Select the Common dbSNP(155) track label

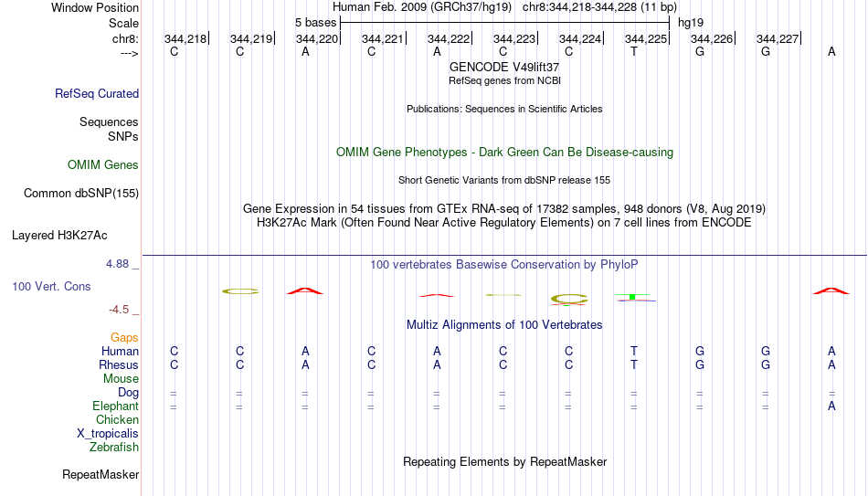pyautogui.click(x=80, y=194)
